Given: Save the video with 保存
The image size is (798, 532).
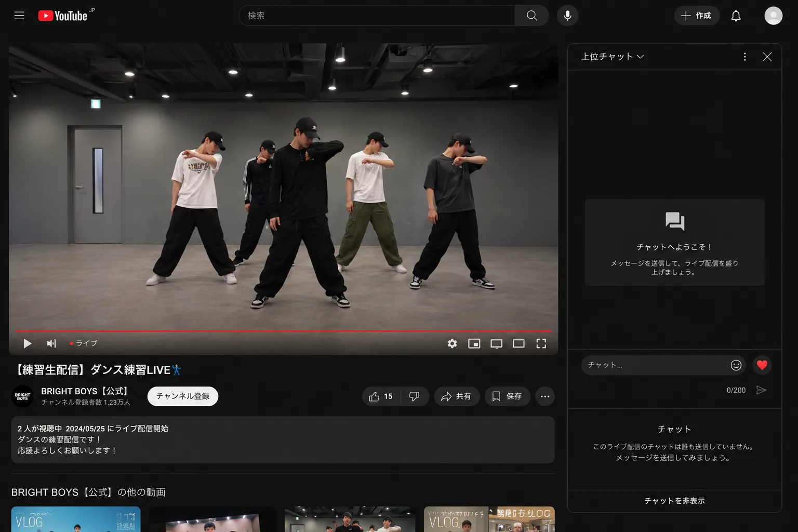Looking at the screenshot, I should coord(507,396).
